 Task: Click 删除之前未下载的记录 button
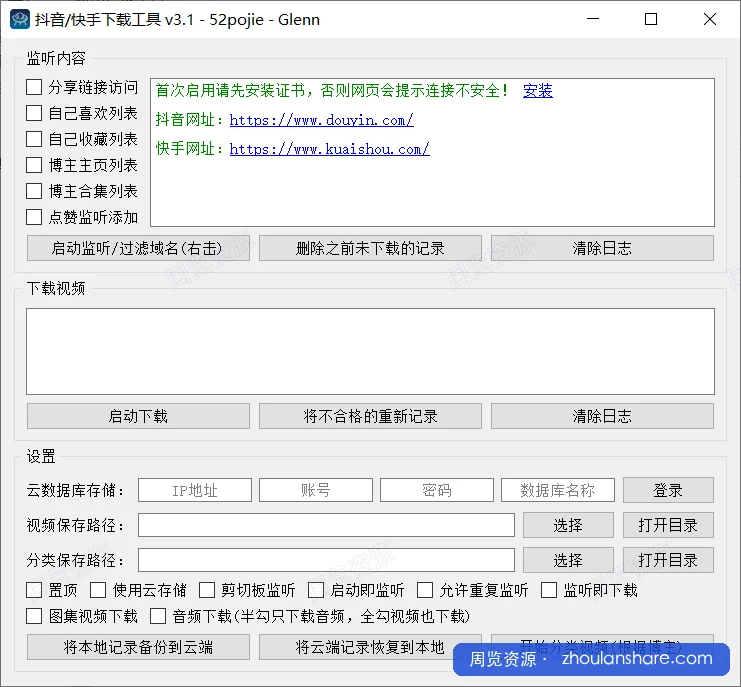370,248
